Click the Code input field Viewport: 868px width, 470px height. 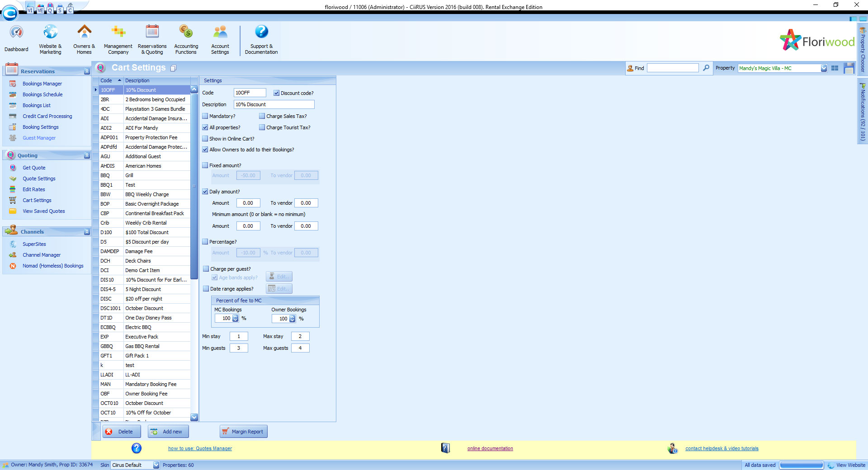(x=250, y=93)
